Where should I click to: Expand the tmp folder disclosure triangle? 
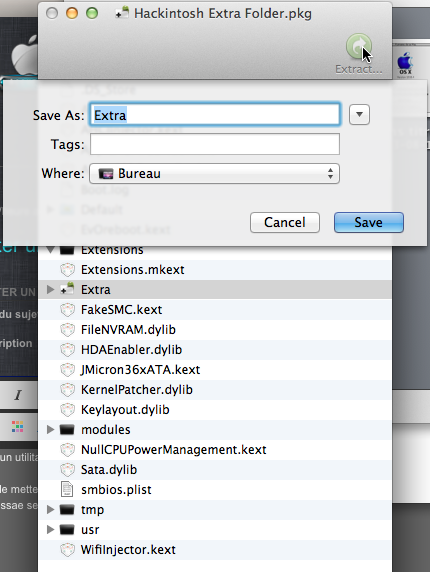[x=50, y=510]
